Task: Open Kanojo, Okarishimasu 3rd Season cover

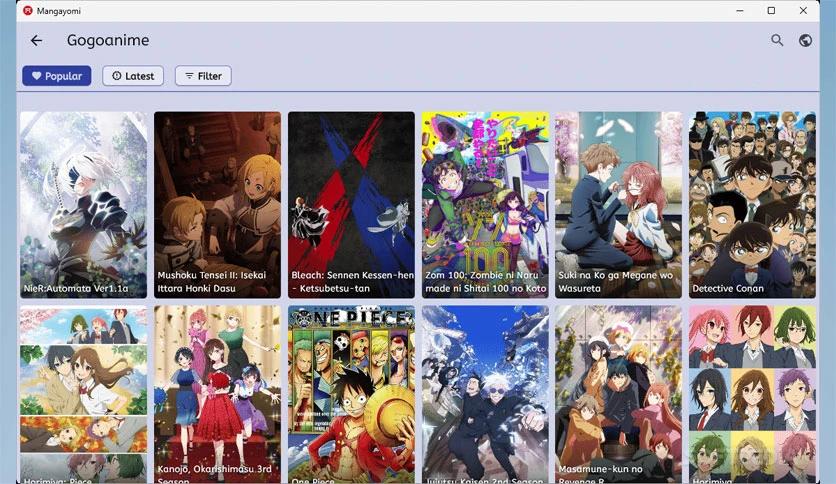Action: [218, 394]
